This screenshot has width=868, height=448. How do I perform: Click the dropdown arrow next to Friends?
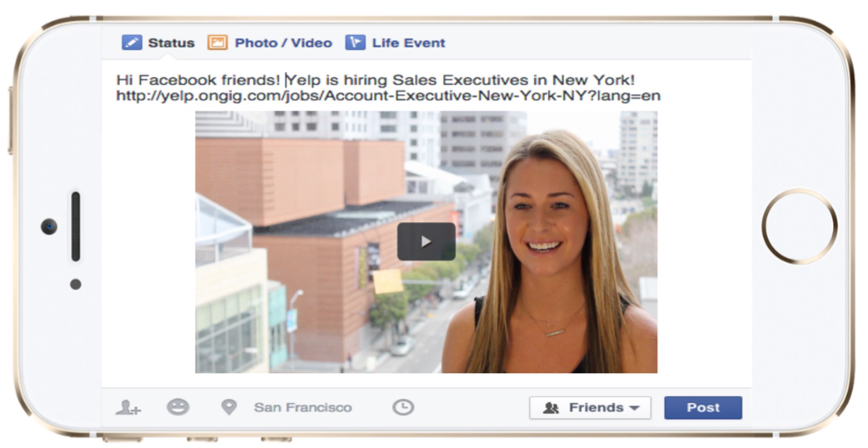coord(634,408)
